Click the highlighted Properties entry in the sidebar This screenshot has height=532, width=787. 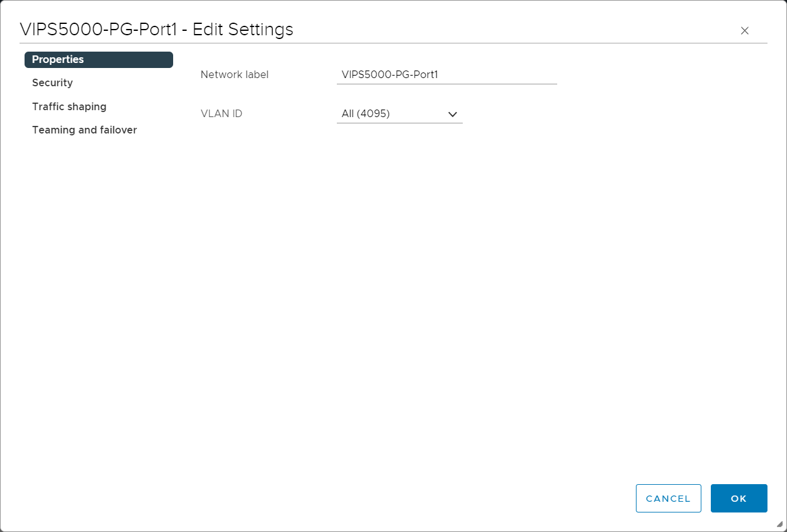(x=99, y=59)
